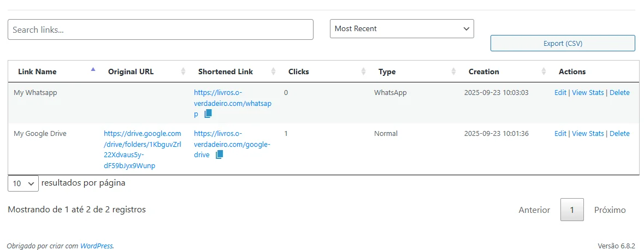Viewport: 644px width, 250px height.
Task: Open the livros.o-verdadeiro.com/google-drive shortened link
Action: (x=232, y=144)
